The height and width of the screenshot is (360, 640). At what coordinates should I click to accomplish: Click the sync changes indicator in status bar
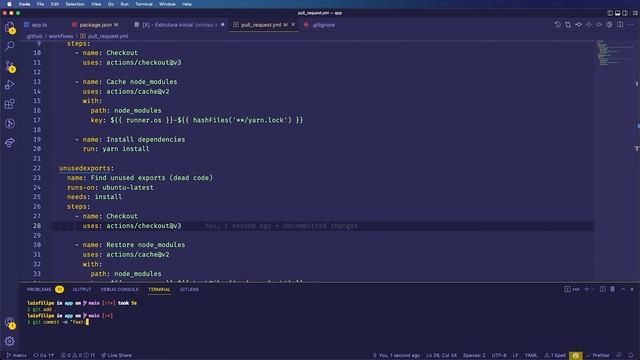coord(43,356)
